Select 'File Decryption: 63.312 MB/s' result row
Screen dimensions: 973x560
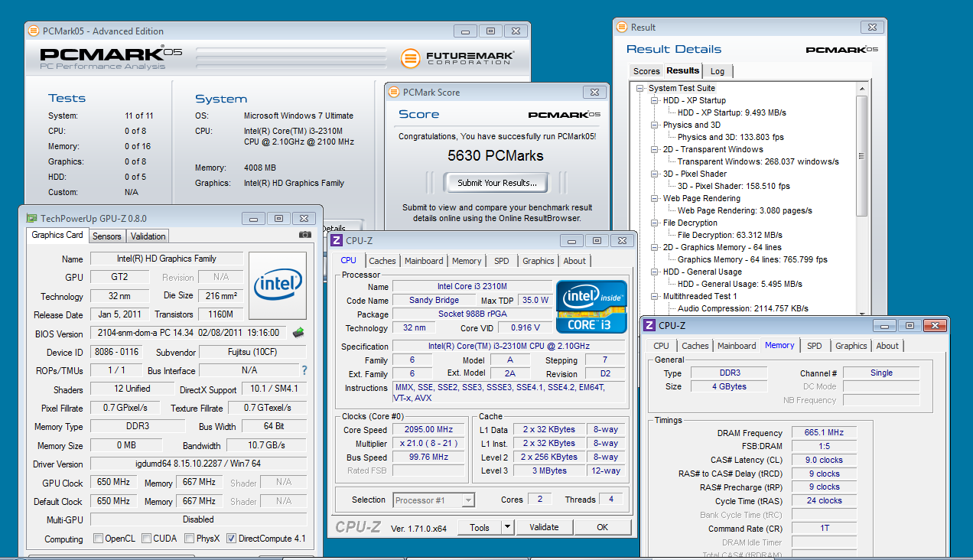pos(730,236)
